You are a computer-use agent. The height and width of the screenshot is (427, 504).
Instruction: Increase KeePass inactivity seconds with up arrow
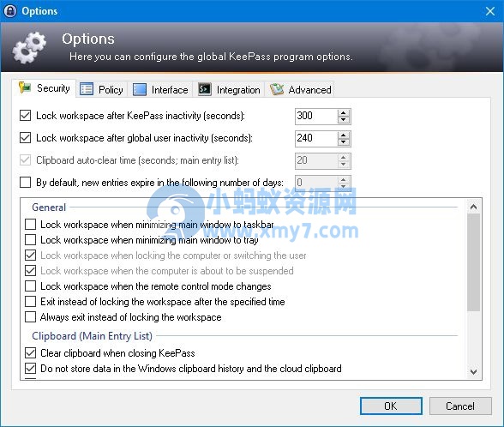[343, 113]
